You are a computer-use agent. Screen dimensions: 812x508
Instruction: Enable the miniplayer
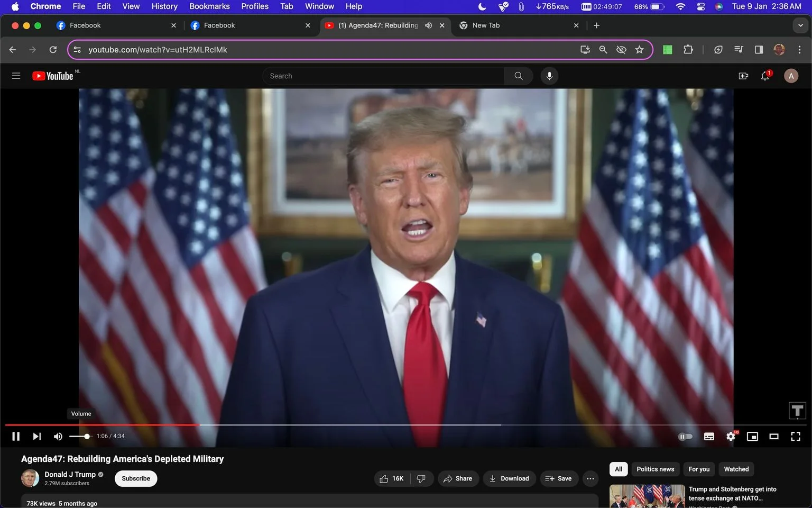click(752, 436)
